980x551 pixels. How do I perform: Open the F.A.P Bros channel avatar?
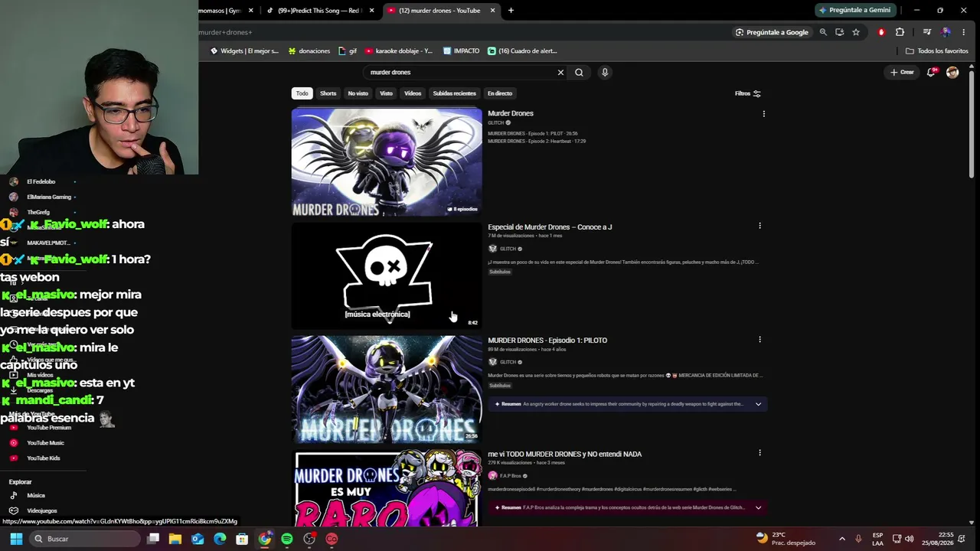[492, 475]
